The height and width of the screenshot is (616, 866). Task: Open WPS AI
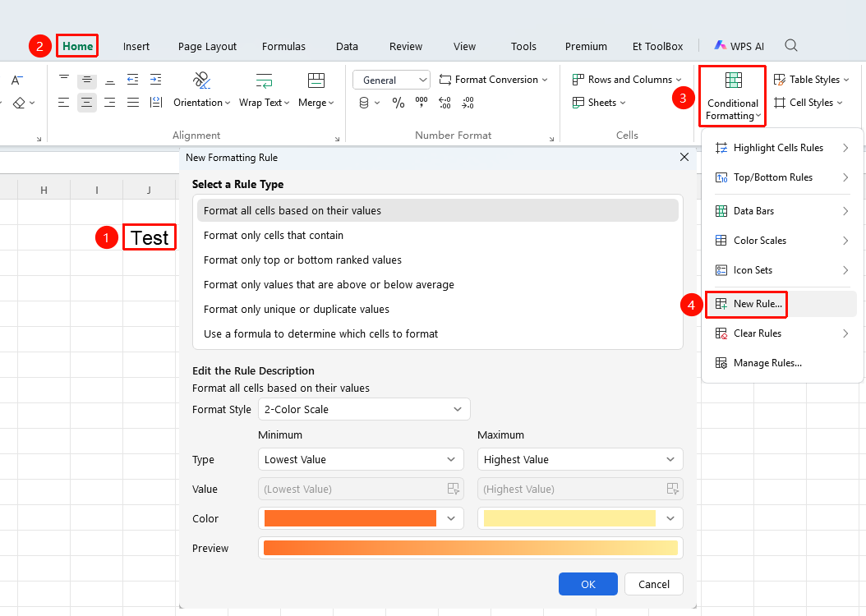pyautogui.click(x=739, y=46)
